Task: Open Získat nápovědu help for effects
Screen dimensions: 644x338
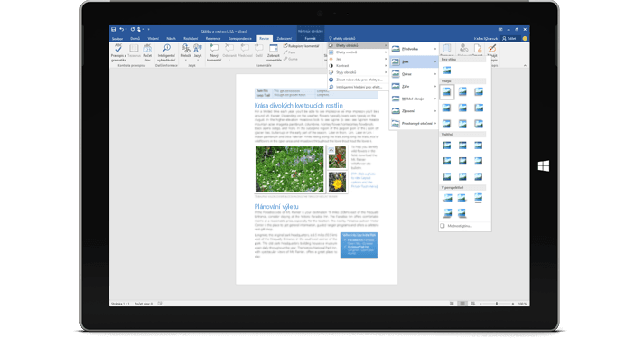Action: pyautogui.click(x=358, y=80)
